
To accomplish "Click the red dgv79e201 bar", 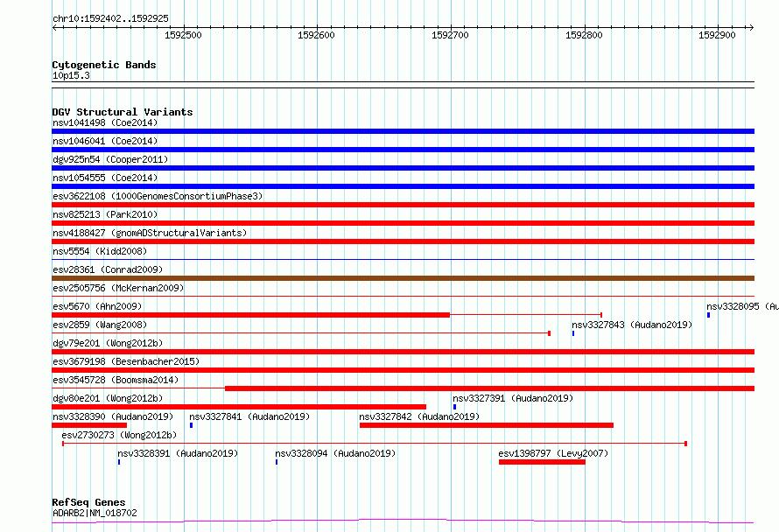I will tap(403, 352).
